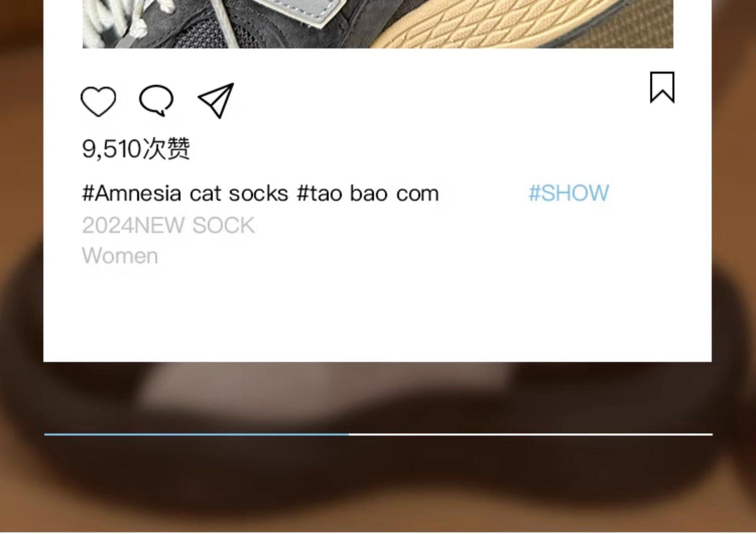Click the blue filled portion of the progress bar
756x534 pixels.
[x=196, y=434]
